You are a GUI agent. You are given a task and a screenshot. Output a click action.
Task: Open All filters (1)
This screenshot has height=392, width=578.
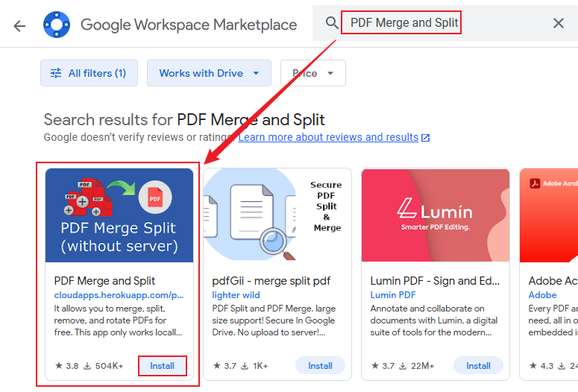(89, 73)
